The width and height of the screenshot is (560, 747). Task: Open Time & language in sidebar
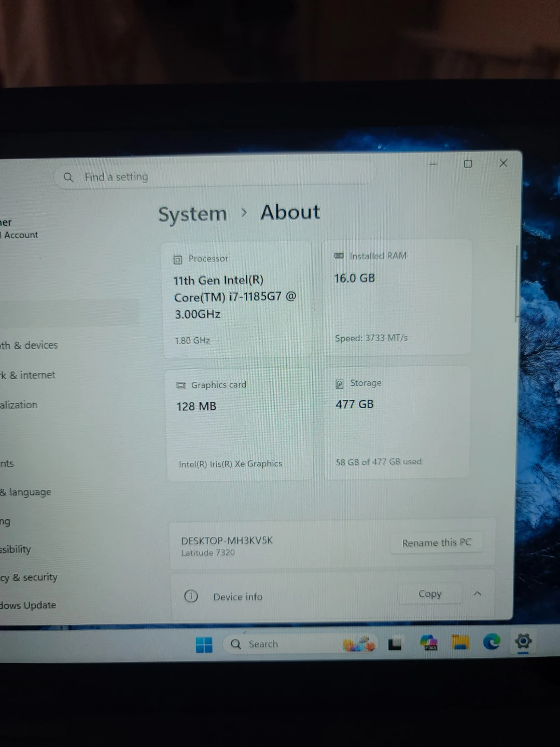pos(26,492)
